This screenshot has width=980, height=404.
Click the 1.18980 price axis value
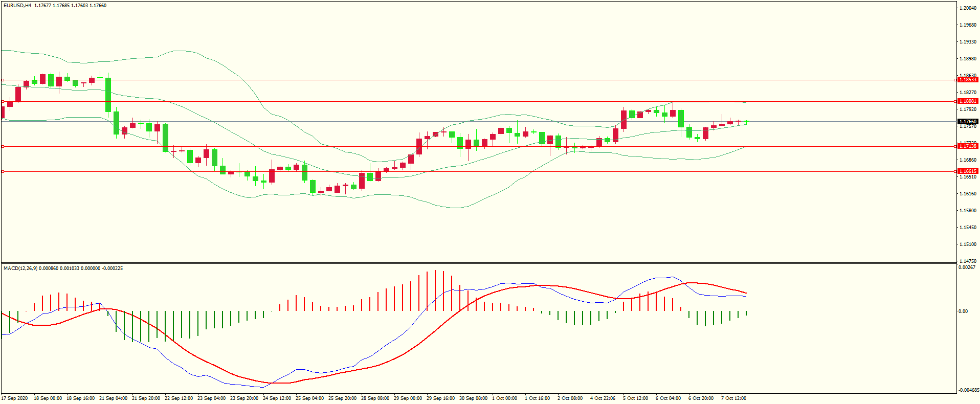point(969,59)
